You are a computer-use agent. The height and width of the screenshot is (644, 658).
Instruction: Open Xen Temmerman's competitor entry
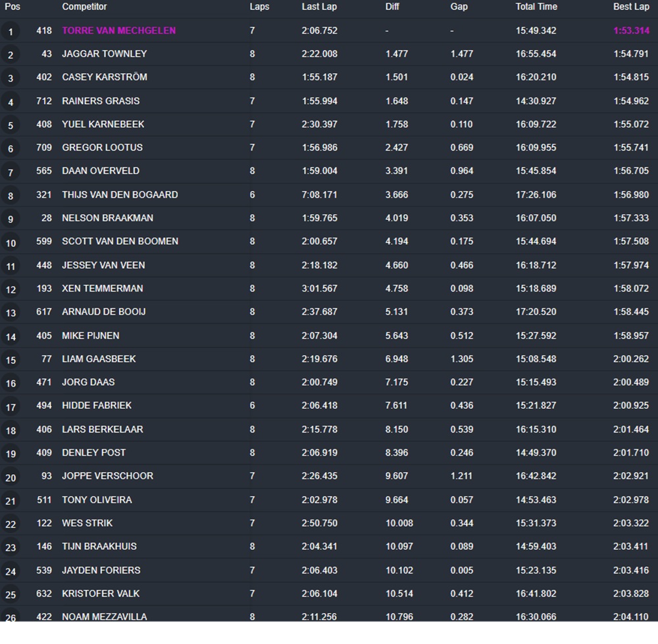coord(102,288)
